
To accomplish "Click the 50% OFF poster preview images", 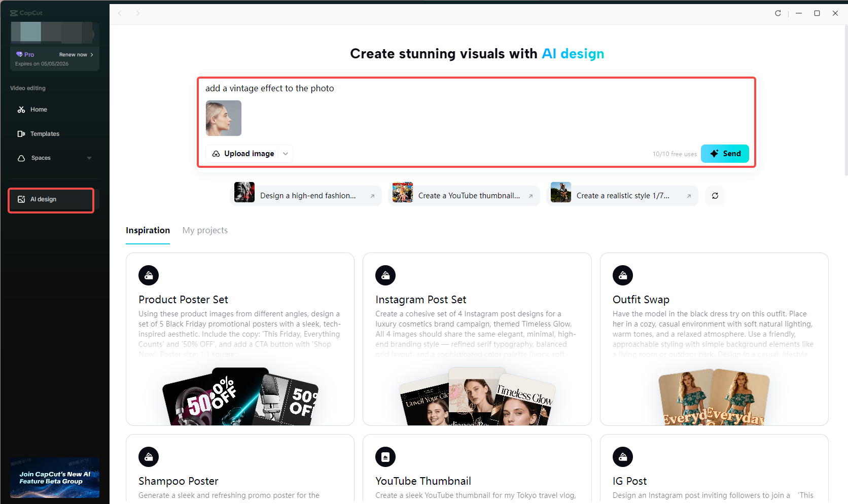I will [240, 397].
